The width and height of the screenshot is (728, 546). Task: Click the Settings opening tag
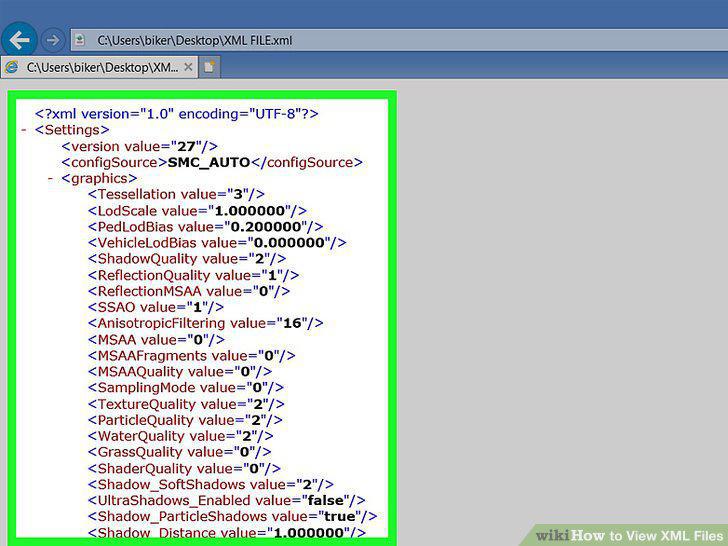coord(72,130)
